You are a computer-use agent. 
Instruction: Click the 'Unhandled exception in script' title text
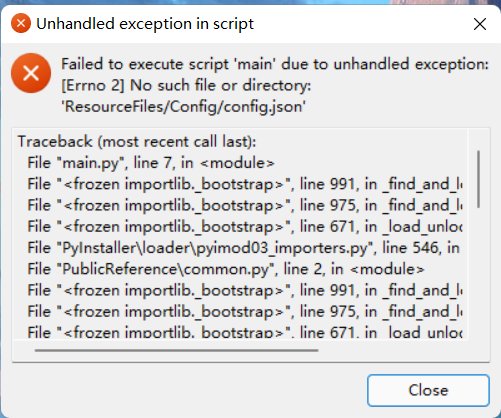[x=145, y=24]
